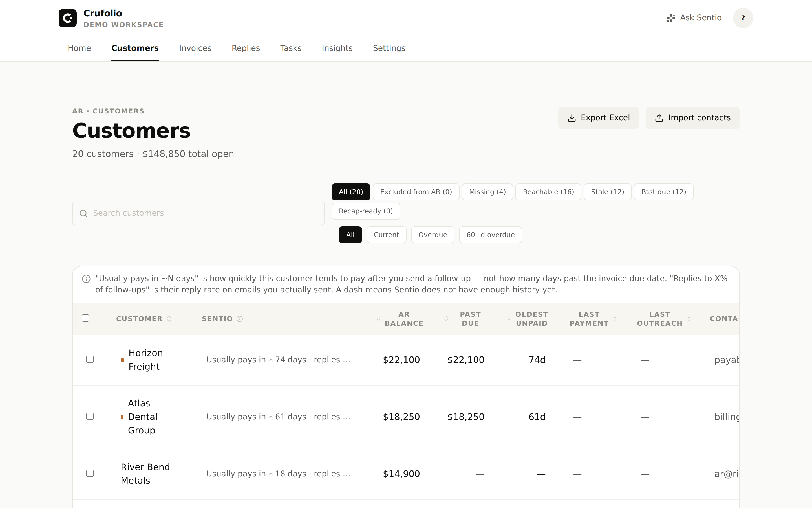Open the Customers tab

(135, 48)
